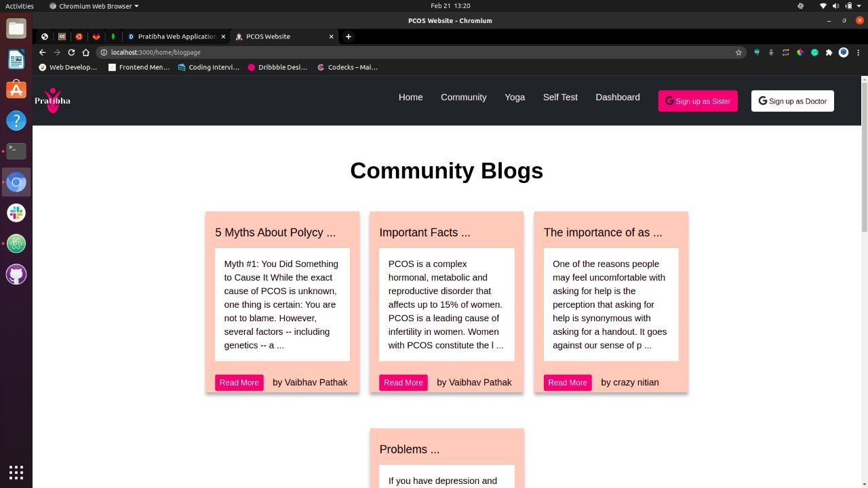Open Slack from the dock

[16, 213]
